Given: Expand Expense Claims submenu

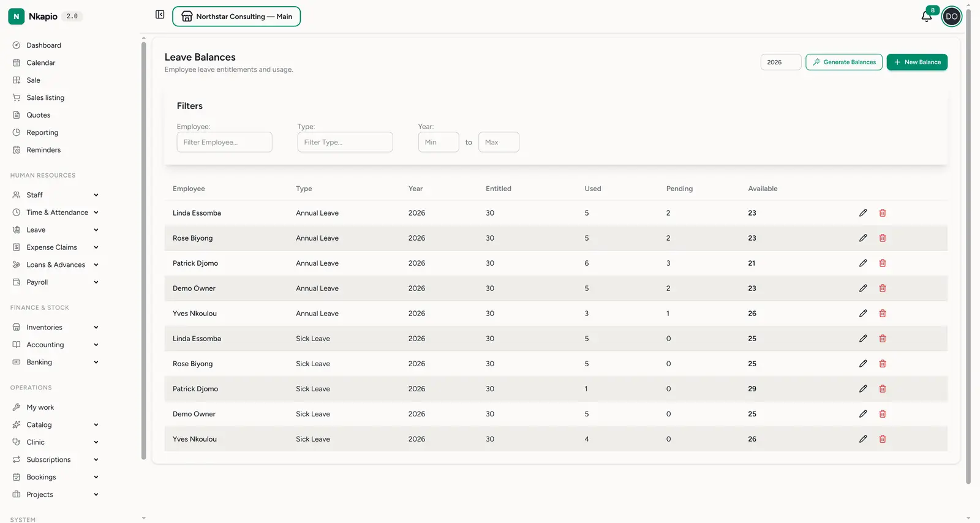Looking at the screenshot, I should pos(55,247).
